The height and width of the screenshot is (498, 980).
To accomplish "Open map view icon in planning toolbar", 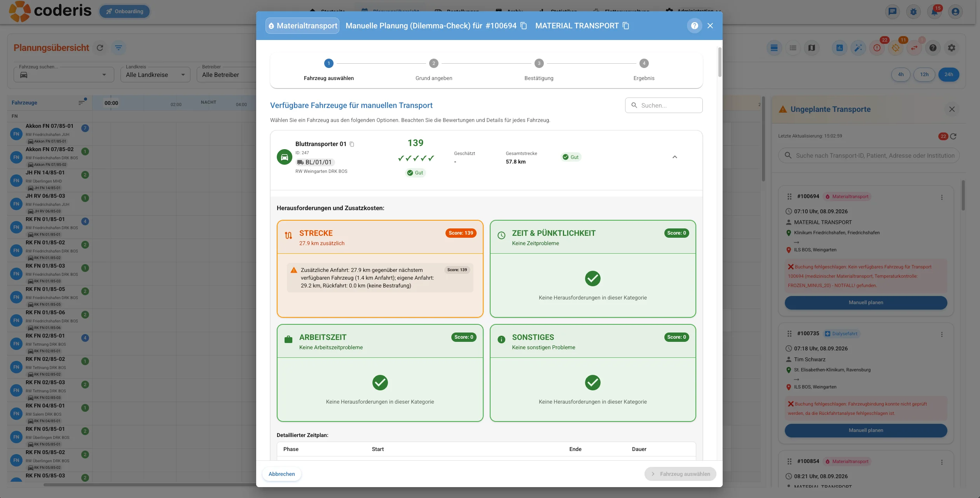I will coord(812,48).
